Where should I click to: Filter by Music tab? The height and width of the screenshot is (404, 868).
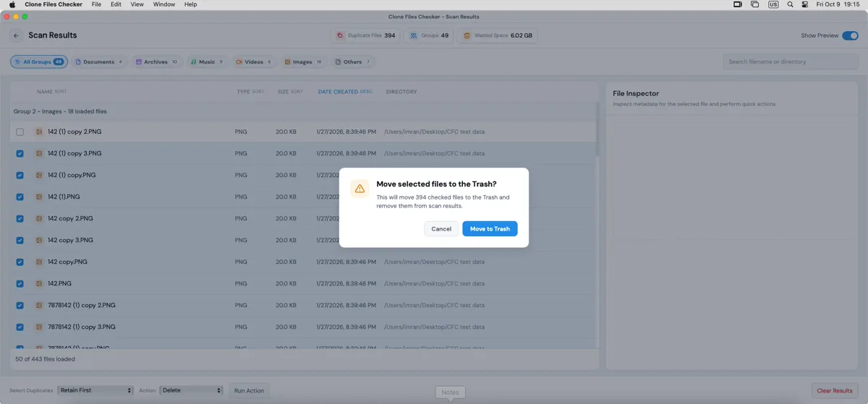pyautogui.click(x=207, y=62)
